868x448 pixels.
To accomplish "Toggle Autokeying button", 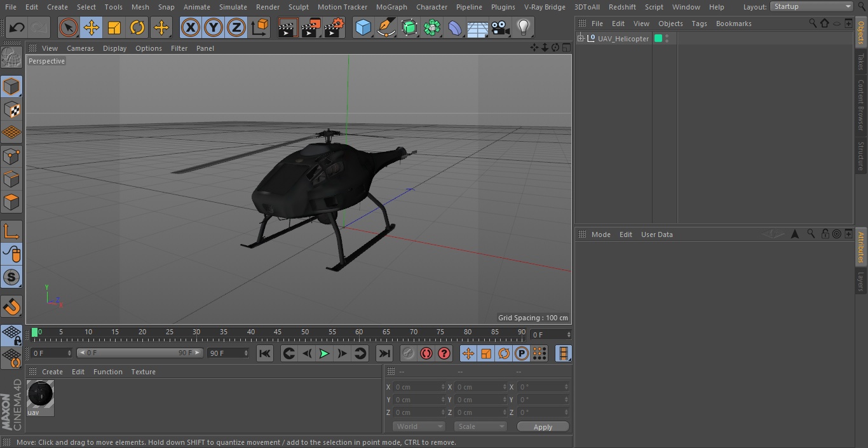I will [x=426, y=353].
